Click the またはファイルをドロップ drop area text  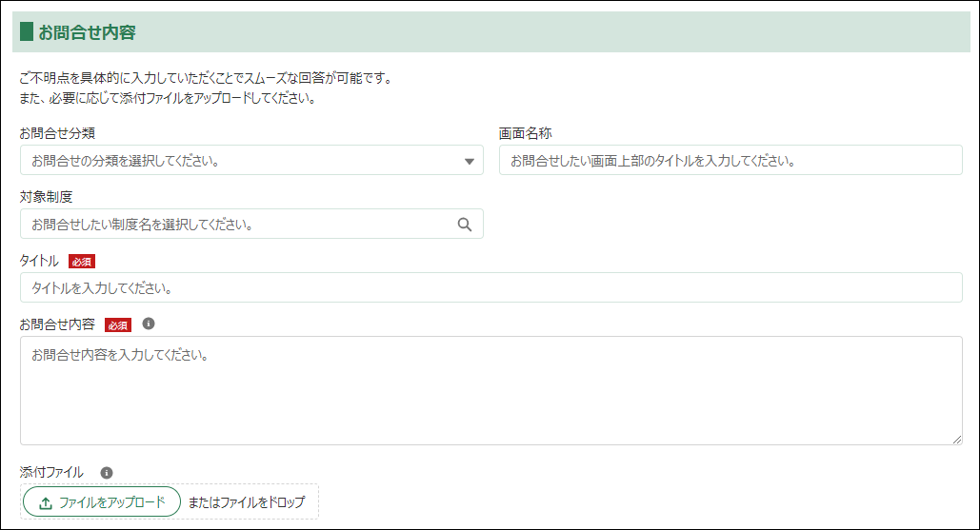click(x=247, y=502)
